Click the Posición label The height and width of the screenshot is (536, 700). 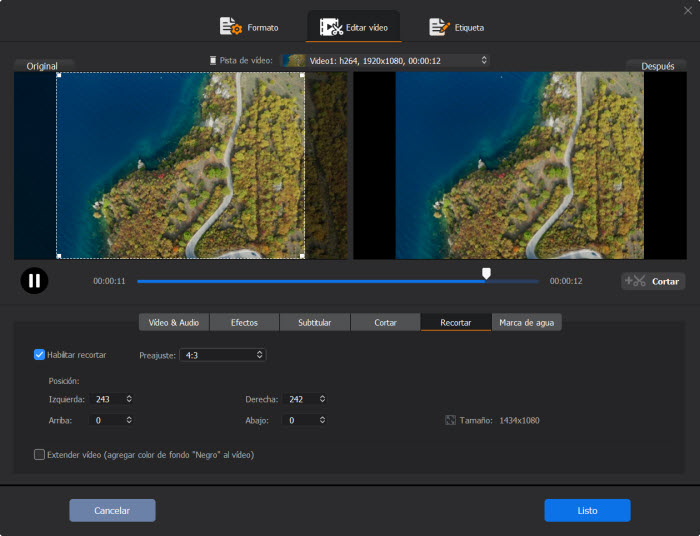(x=64, y=381)
